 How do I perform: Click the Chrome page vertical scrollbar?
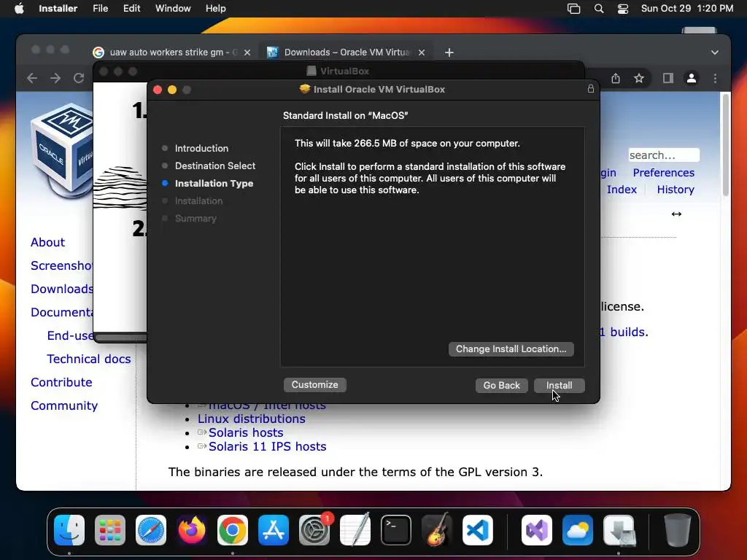tap(726, 145)
